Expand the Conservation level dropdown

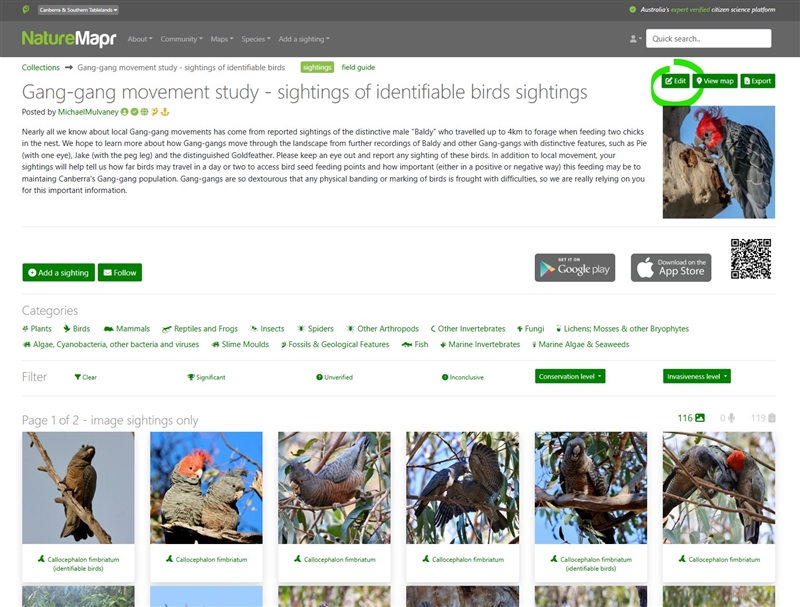click(570, 376)
